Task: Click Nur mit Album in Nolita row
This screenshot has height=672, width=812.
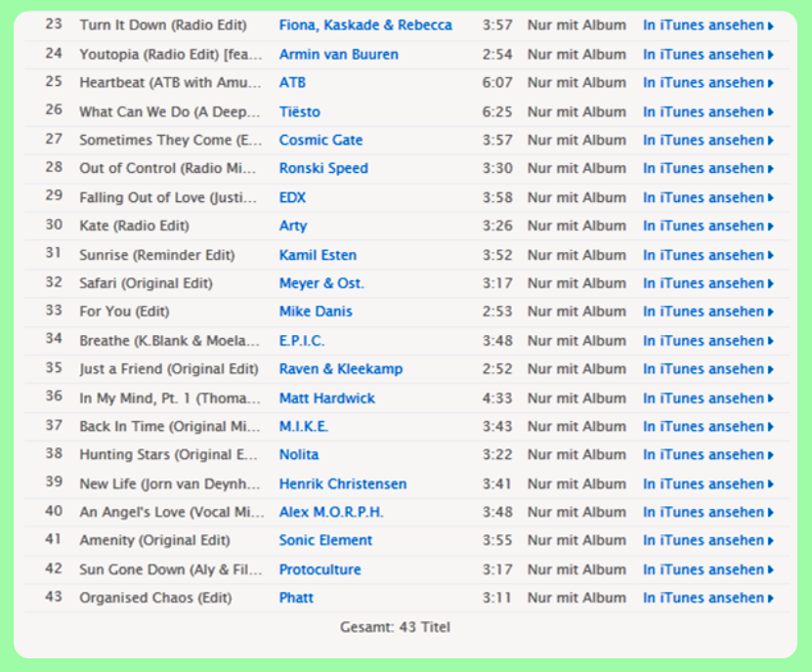Action: click(577, 454)
